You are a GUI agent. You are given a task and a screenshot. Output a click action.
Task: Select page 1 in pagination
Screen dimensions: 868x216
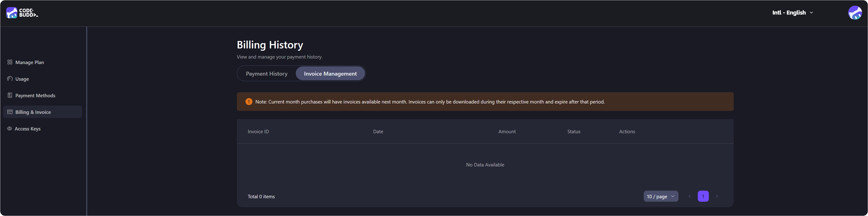[703, 196]
